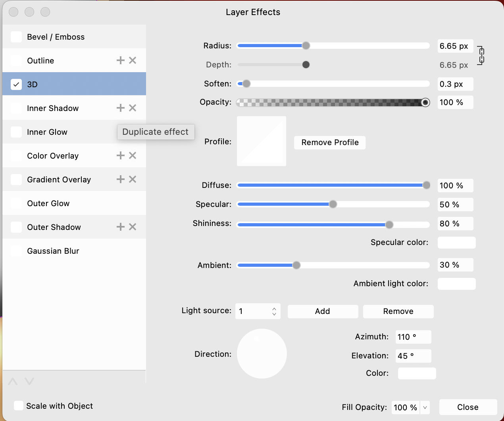Toggle the Radius/Depth link icon
The height and width of the screenshot is (421, 504).
481,55
